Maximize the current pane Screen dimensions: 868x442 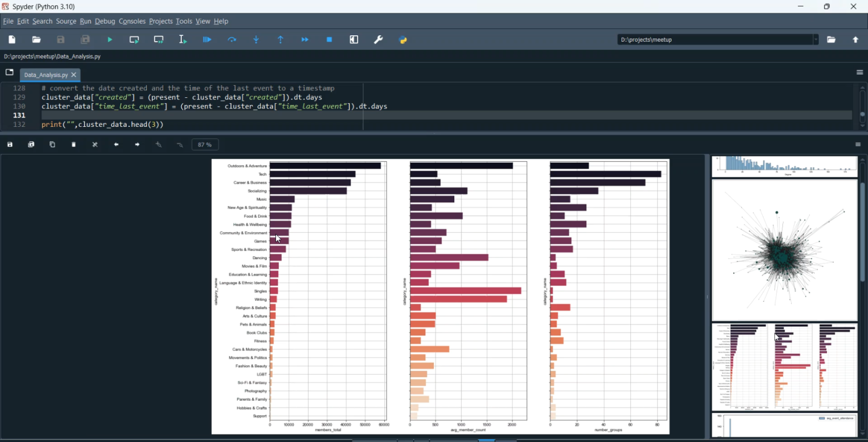(354, 40)
